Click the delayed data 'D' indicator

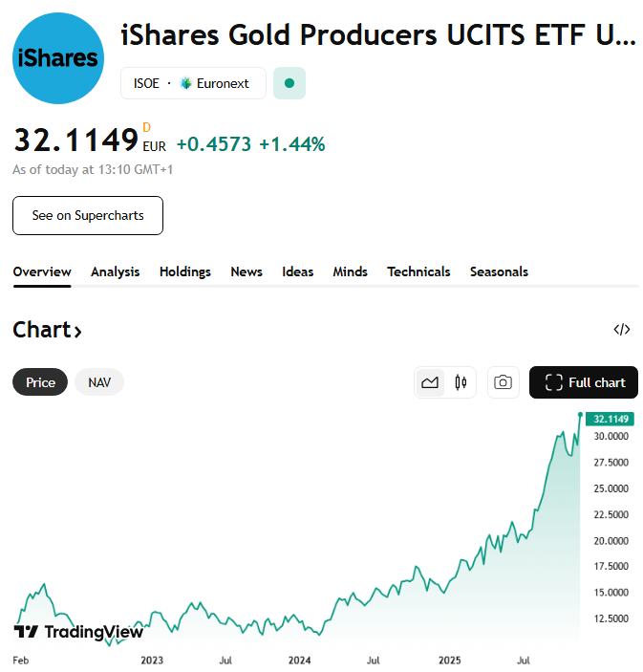[147, 127]
